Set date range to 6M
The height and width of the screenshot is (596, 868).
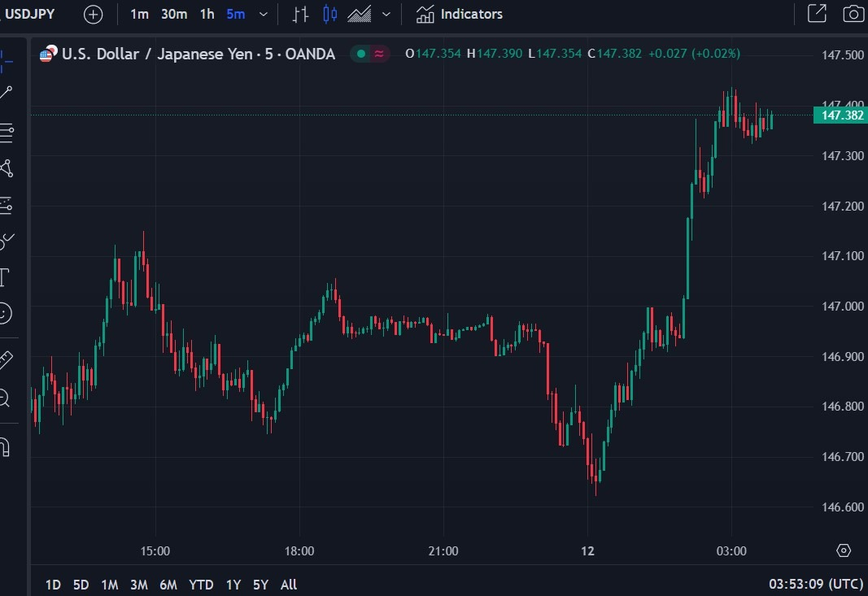coord(168,585)
